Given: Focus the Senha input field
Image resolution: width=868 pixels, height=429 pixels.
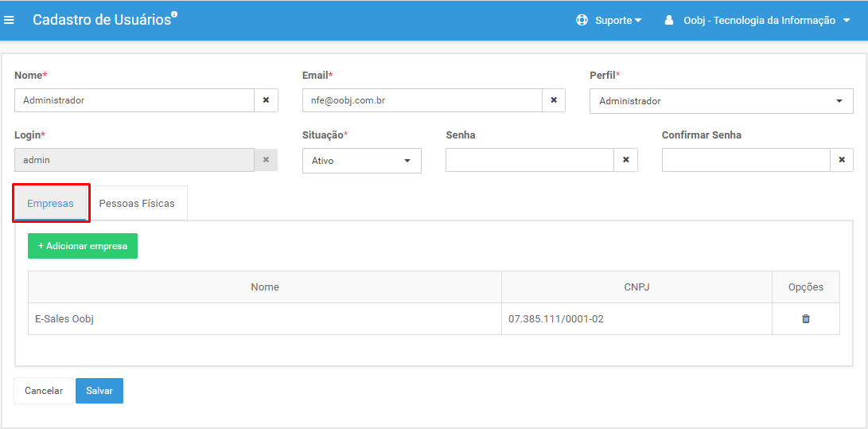Looking at the screenshot, I should coord(530,160).
